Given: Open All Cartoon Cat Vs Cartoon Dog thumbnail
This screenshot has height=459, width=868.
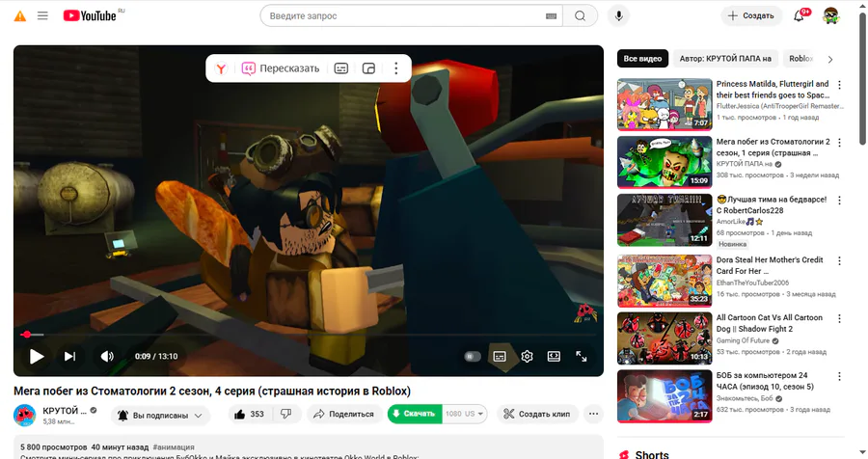Looking at the screenshot, I should pos(665,338).
